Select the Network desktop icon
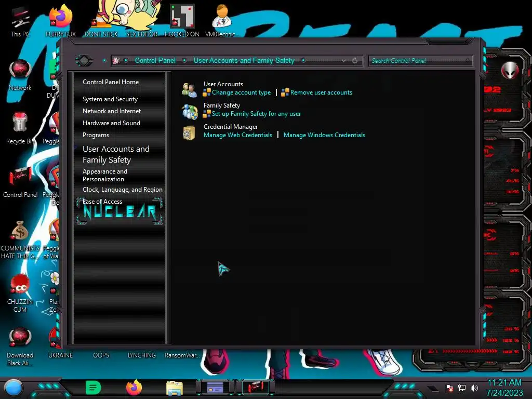The image size is (532, 399). tap(20, 75)
